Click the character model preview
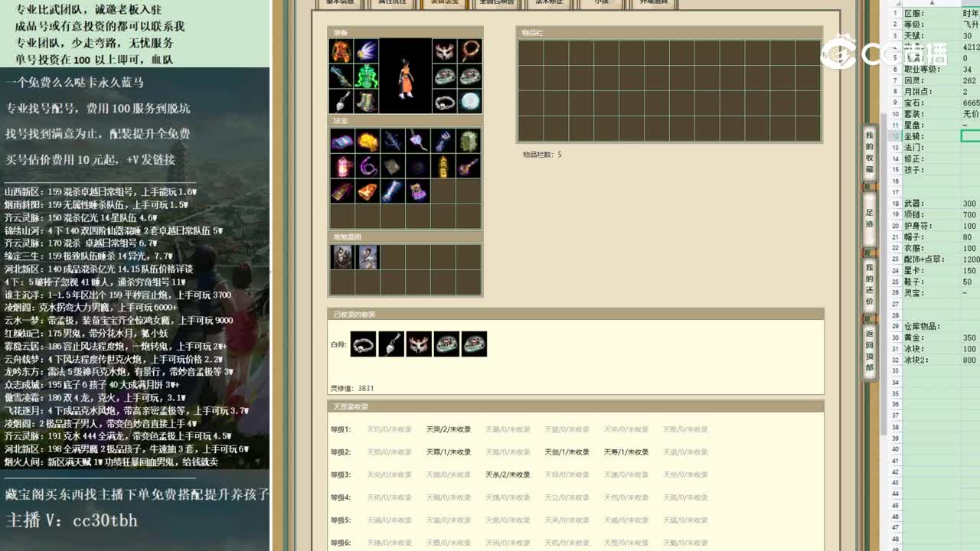Image resolution: width=980 pixels, height=551 pixels. pos(406,77)
